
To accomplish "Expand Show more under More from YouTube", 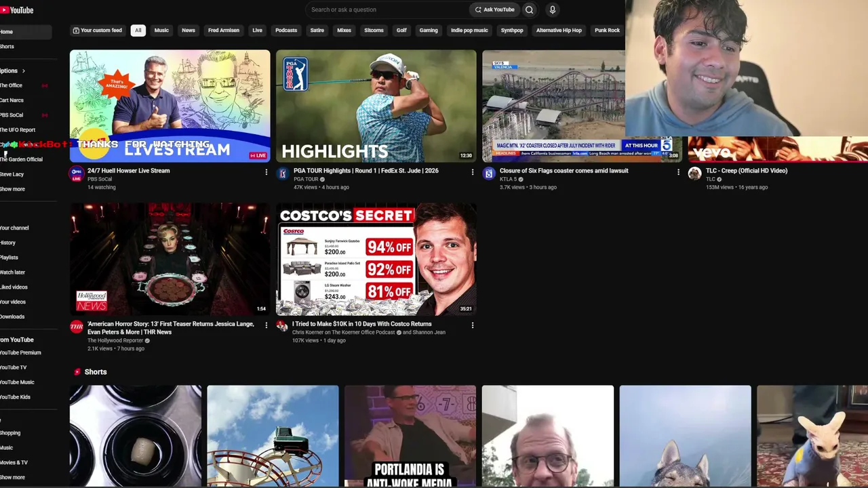I will (12, 477).
